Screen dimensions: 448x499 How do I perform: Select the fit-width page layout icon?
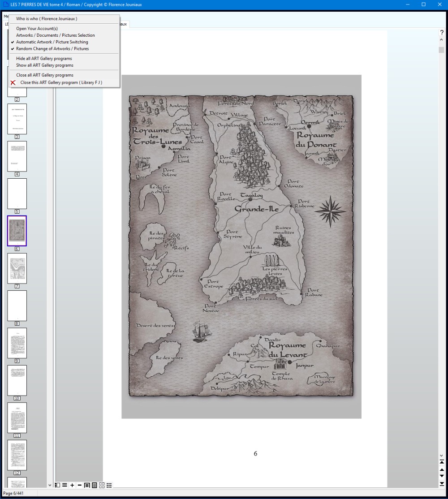click(x=87, y=485)
